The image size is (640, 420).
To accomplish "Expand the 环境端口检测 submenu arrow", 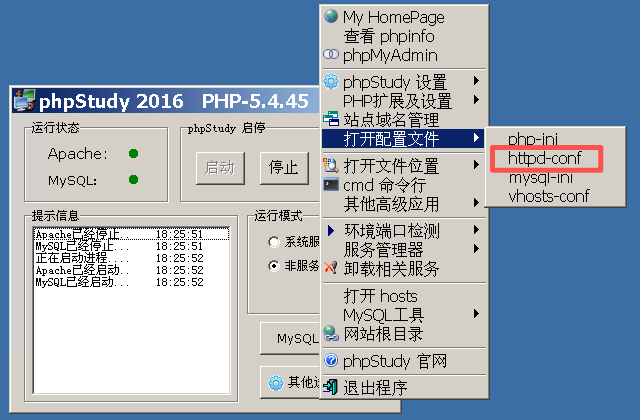I will (476, 230).
